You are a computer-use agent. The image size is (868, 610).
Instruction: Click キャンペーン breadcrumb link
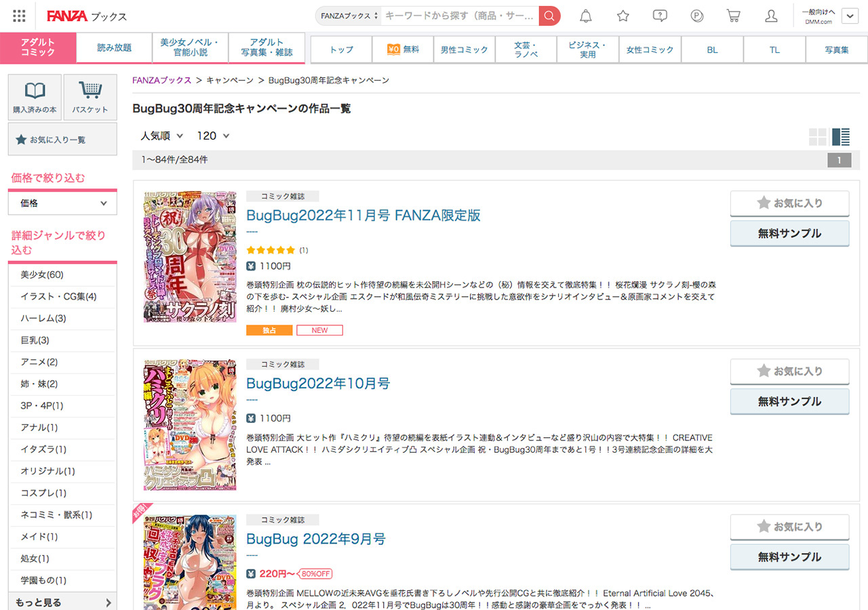230,80
